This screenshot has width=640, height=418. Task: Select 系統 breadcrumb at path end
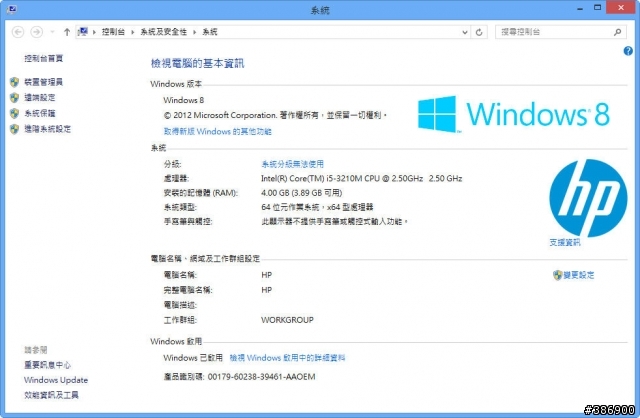click(210, 32)
